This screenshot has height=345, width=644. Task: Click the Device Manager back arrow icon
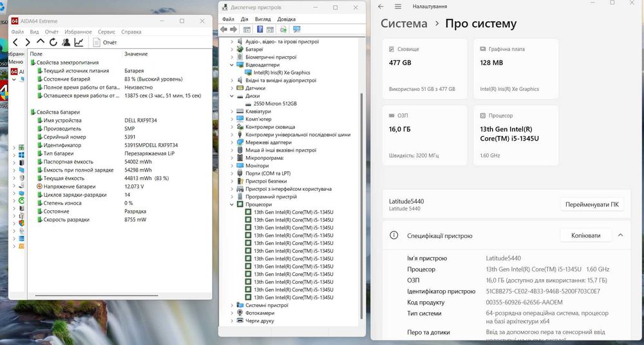224,29
